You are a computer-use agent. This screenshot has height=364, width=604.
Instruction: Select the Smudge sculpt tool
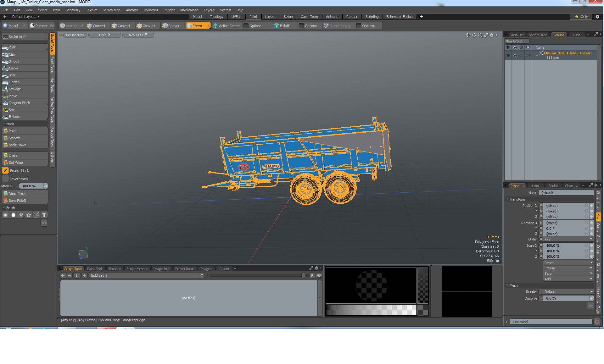tap(25, 89)
